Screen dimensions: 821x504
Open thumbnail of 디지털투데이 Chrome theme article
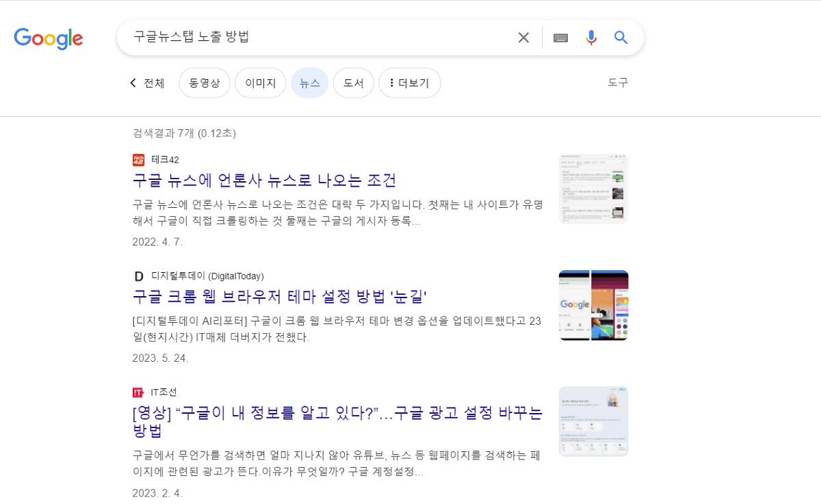(x=594, y=305)
